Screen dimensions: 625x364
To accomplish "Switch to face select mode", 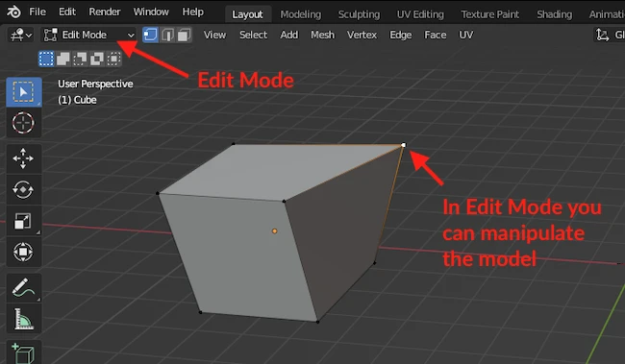I will [184, 35].
